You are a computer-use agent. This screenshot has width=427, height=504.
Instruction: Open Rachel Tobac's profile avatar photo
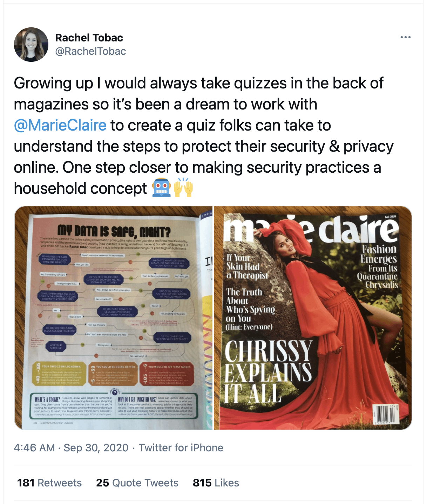coord(31,45)
